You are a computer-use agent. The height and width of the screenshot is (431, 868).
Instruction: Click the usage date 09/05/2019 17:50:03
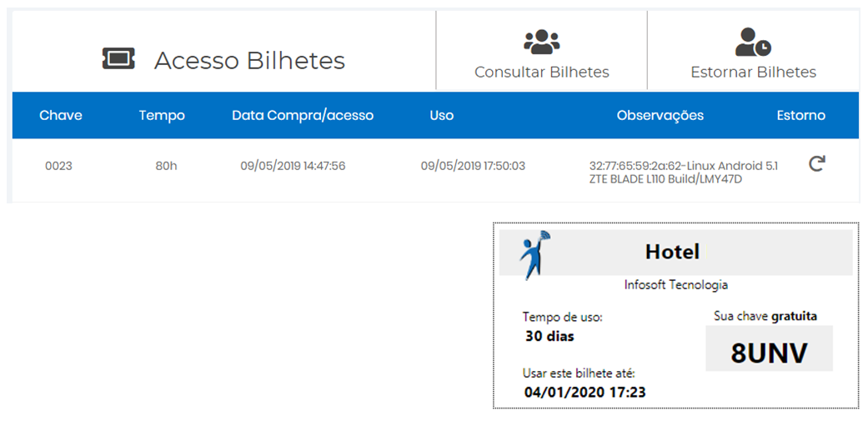pyautogui.click(x=473, y=166)
